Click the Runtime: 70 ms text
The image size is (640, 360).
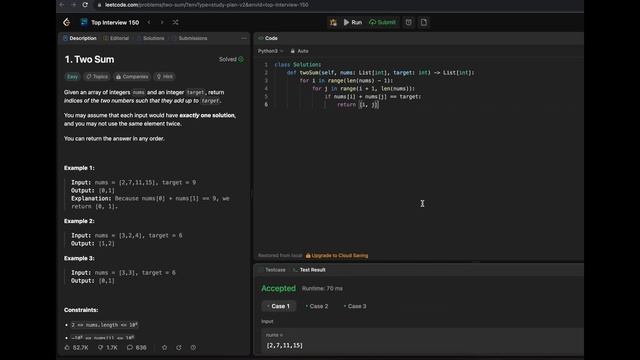pyautogui.click(x=322, y=289)
